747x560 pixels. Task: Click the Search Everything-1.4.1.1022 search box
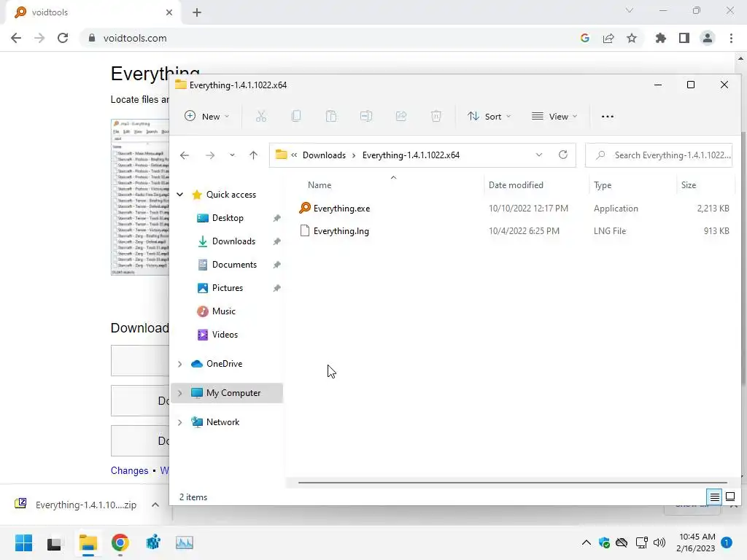point(659,155)
